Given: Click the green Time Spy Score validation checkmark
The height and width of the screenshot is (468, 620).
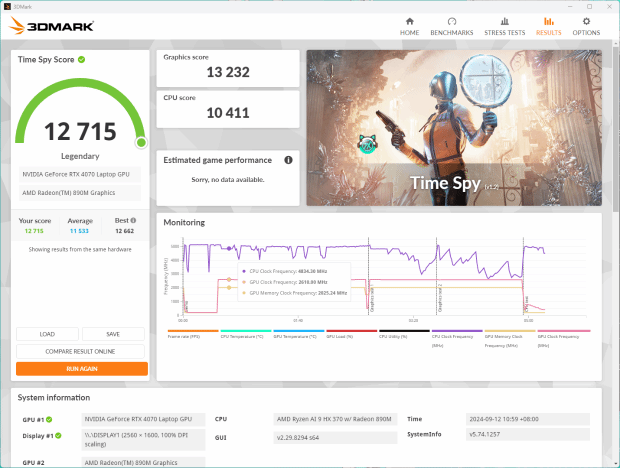Looking at the screenshot, I should tap(81, 60).
